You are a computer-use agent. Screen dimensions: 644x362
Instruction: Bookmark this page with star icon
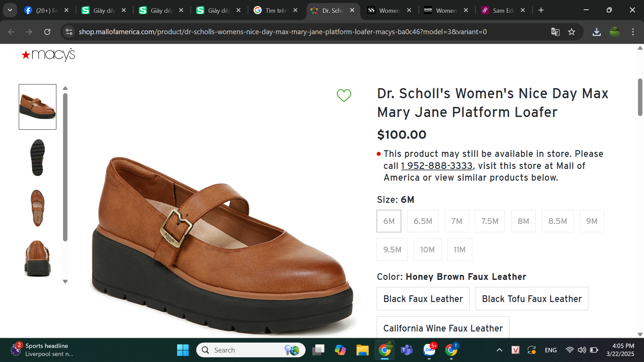coord(572,32)
